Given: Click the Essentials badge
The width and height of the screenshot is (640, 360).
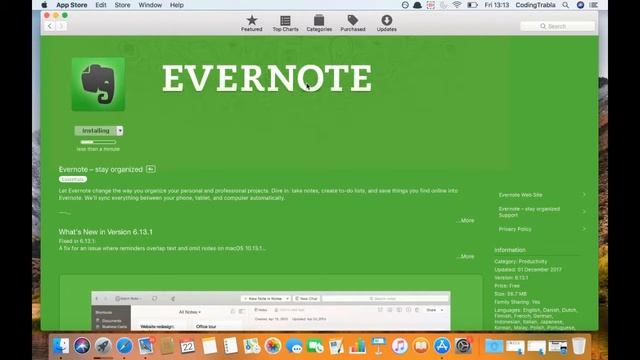Looking at the screenshot, I should coord(73,179).
